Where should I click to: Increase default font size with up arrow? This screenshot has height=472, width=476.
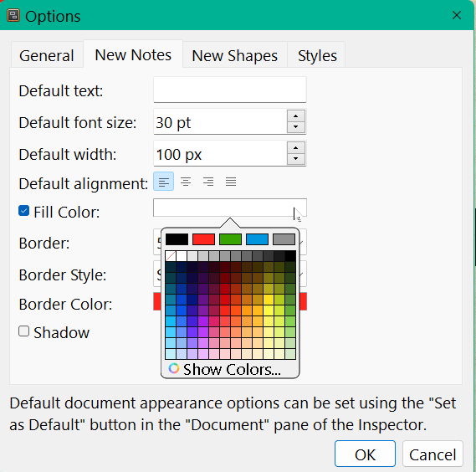click(x=295, y=116)
